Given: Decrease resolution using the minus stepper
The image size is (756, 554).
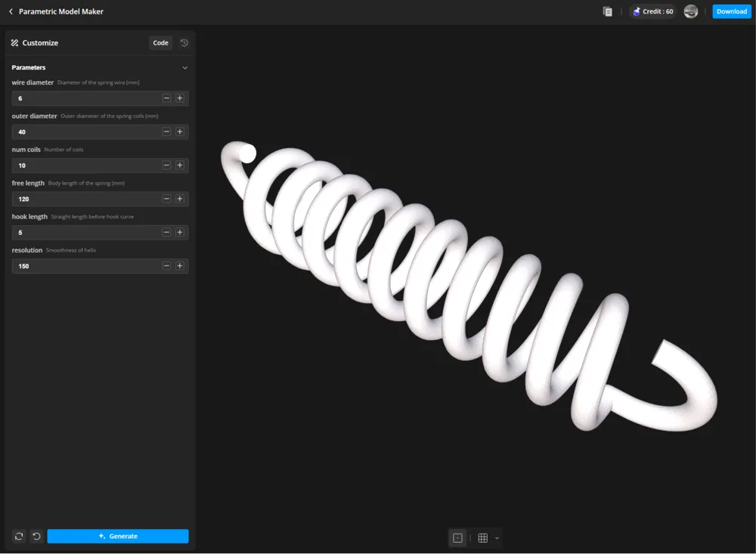Looking at the screenshot, I should pos(166,266).
